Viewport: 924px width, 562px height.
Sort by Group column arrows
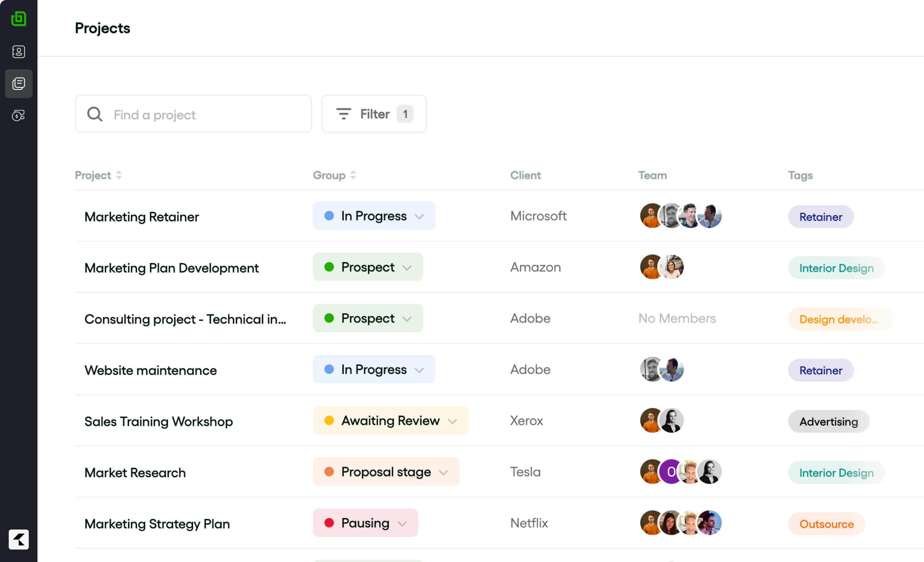[353, 175]
